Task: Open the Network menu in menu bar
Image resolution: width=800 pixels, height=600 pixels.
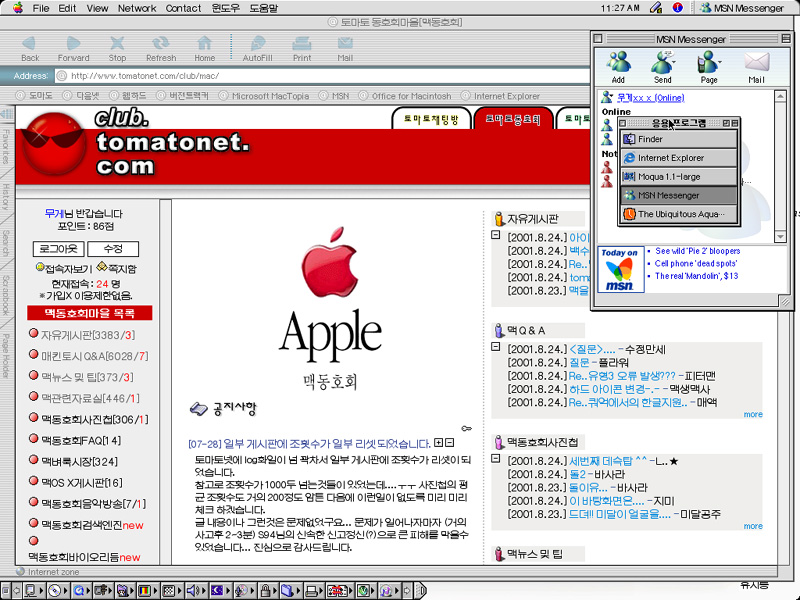Action: 137,8
